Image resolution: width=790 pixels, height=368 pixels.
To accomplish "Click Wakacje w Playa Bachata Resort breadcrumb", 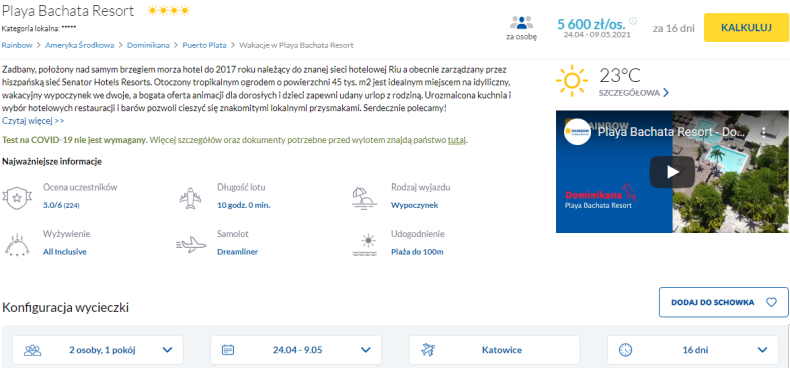I will pyautogui.click(x=296, y=45).
